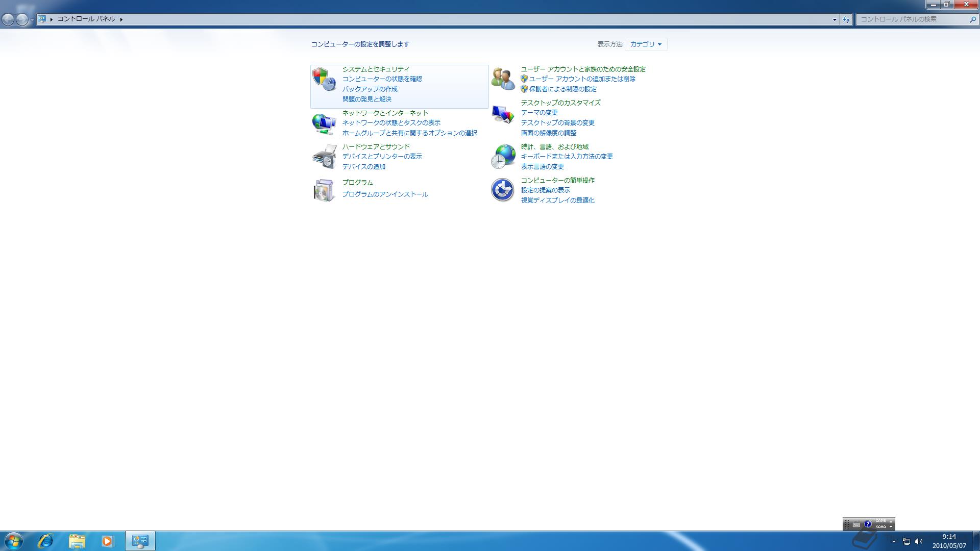Click the ネットワークとインターネット globe icon
Viewport: 980px width, 551px height.
point(324,123)
